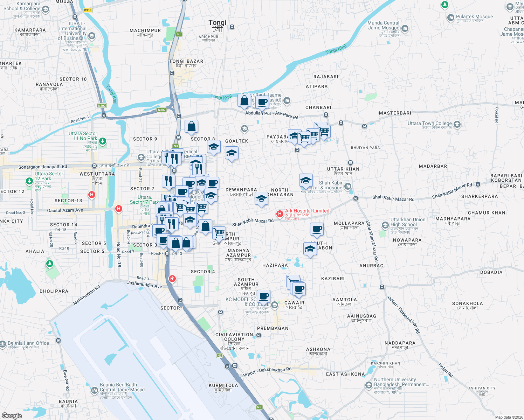Click the Northern University Bangladesh marker
Viewport: 524px width, 420px height.
[369, 385]
